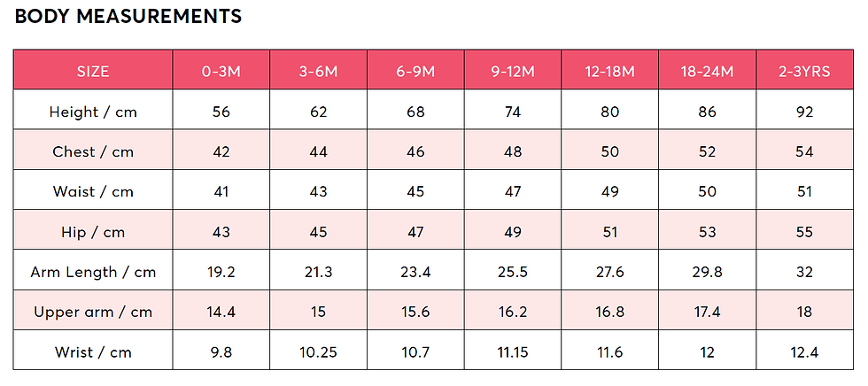Click the Arm Length / cm row label
This screenshot has width=868, height=386.
point(93,272)
